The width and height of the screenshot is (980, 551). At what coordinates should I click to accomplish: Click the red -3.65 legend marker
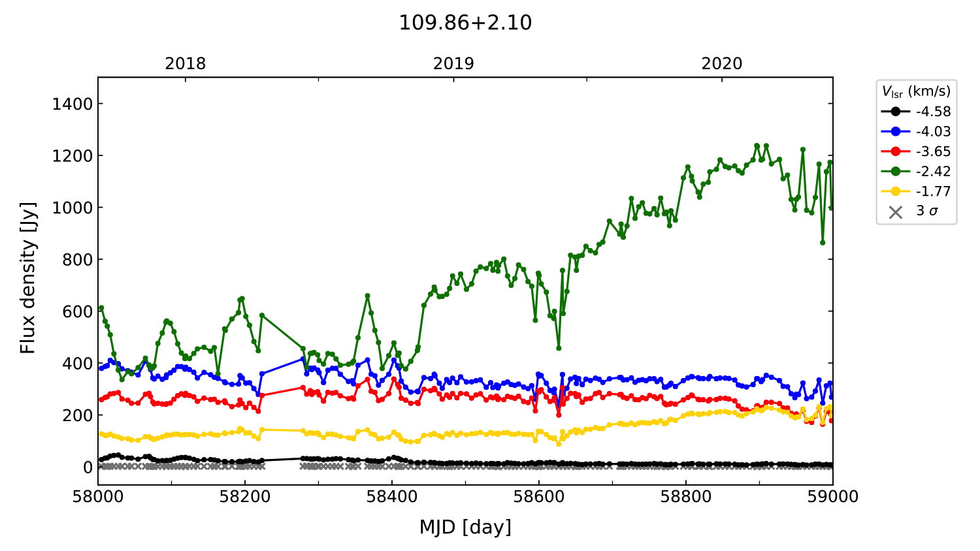(895, 151)
